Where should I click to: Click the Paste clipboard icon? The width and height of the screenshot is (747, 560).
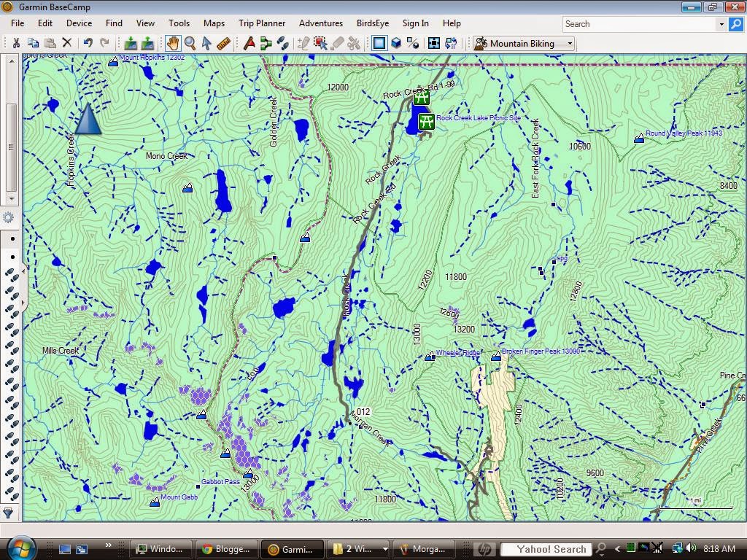tap(50, 43)
